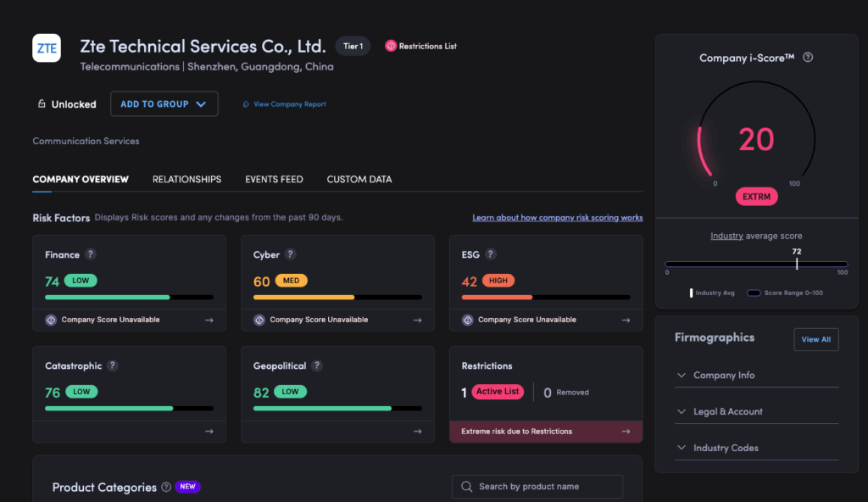Expand the Legal & Account section
The height and width of the screenshot is (502, 868).
pos(756,411)
